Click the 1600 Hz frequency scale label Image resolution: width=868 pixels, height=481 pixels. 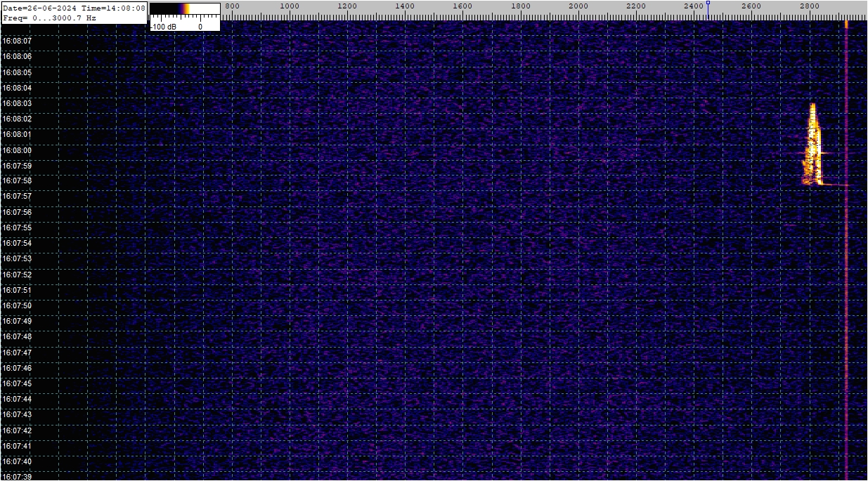pyautogui.click(x=462, y=6)
